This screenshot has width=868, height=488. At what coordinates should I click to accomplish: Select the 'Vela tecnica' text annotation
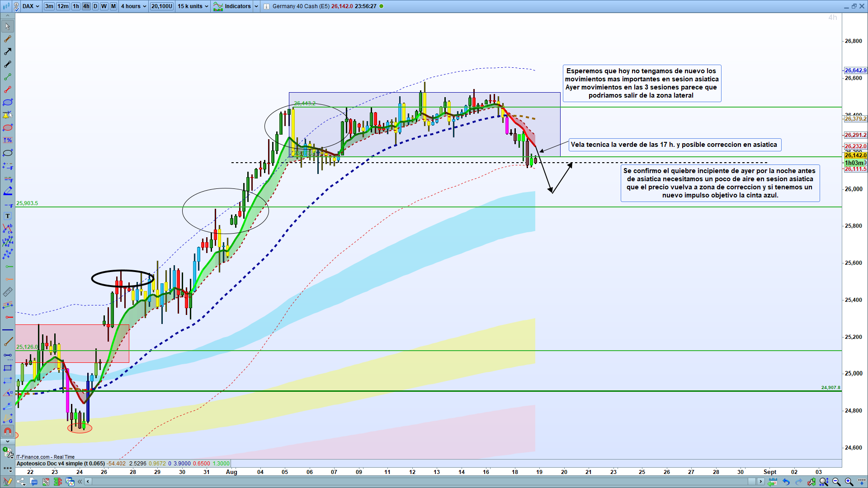(x=674, y=145)
